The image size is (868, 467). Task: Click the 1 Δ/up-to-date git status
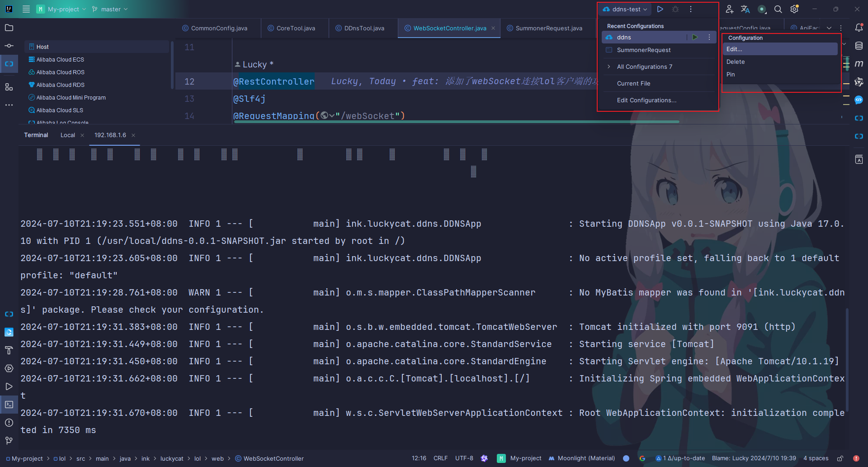point(680,458)
